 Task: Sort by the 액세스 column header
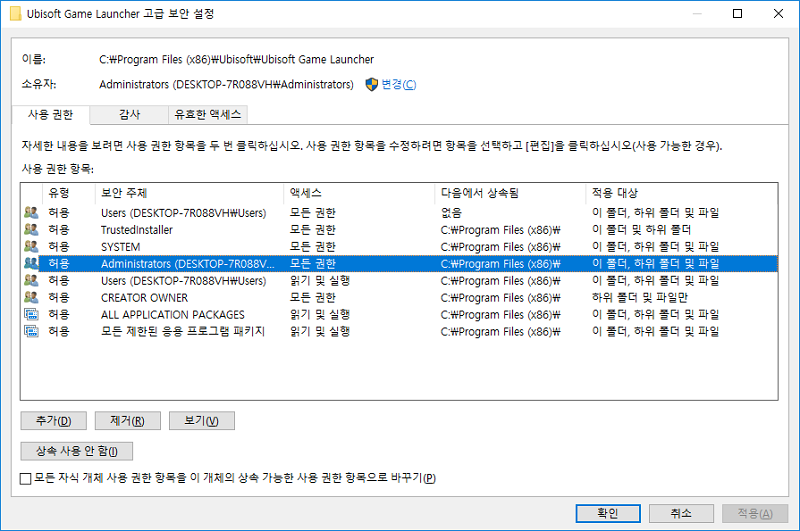(x=359, y=193)
